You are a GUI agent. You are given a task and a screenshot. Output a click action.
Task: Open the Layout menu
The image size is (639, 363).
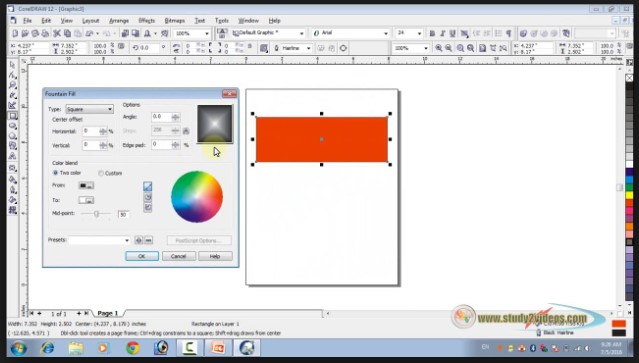tap(90, 20)
